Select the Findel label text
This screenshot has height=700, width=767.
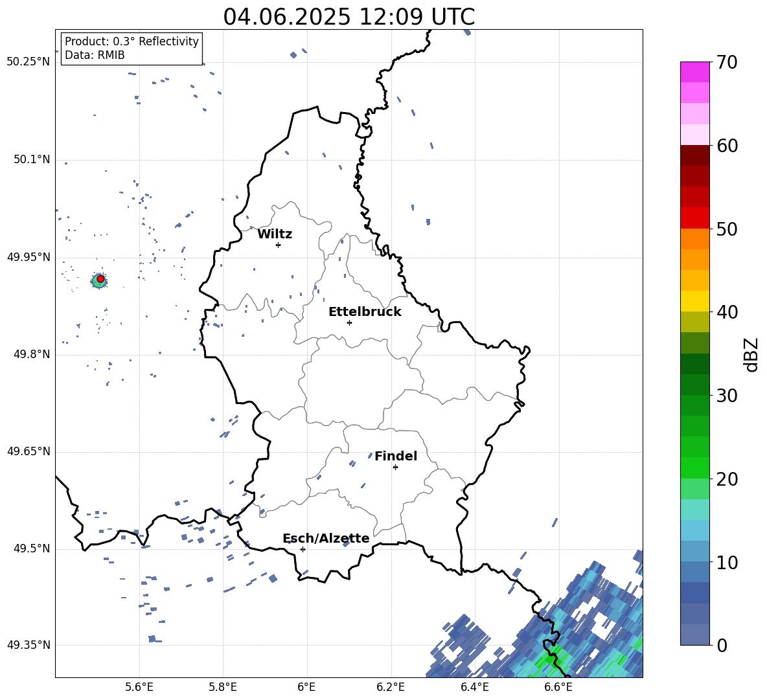[396, 456]
